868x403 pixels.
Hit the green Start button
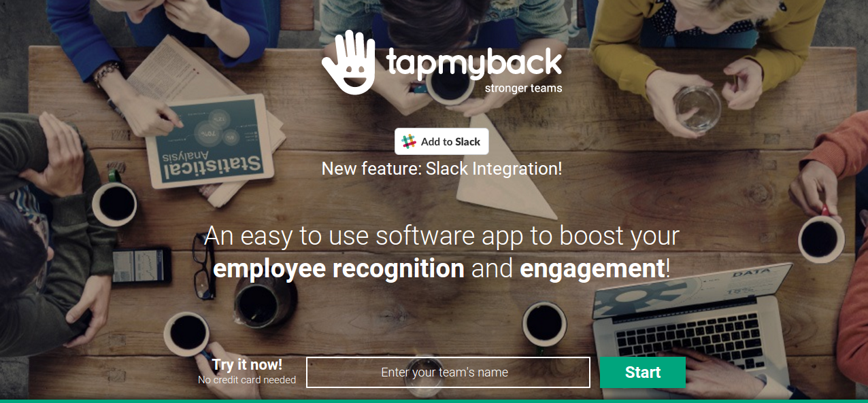pyautogui.click(x=642, y=372)
